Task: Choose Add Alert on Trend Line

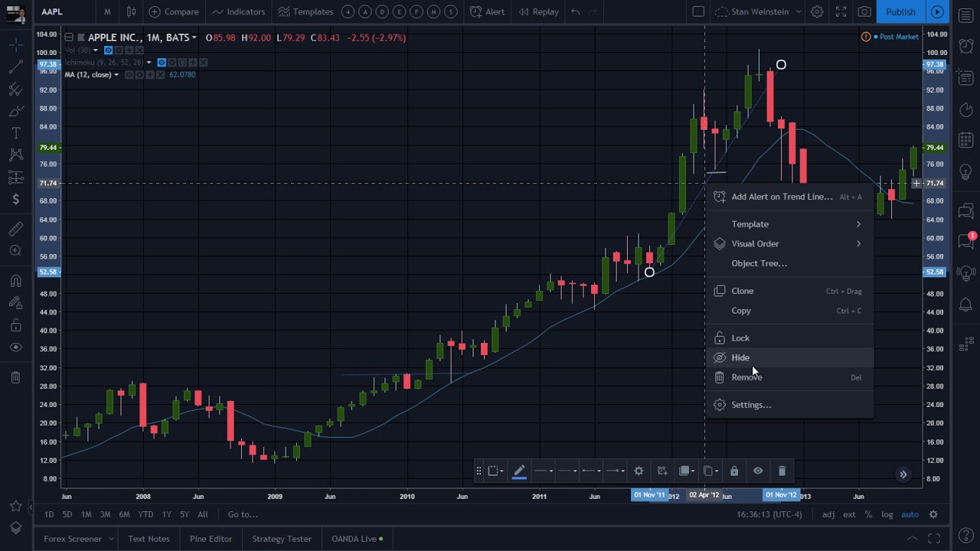Action: coord(789,197)
